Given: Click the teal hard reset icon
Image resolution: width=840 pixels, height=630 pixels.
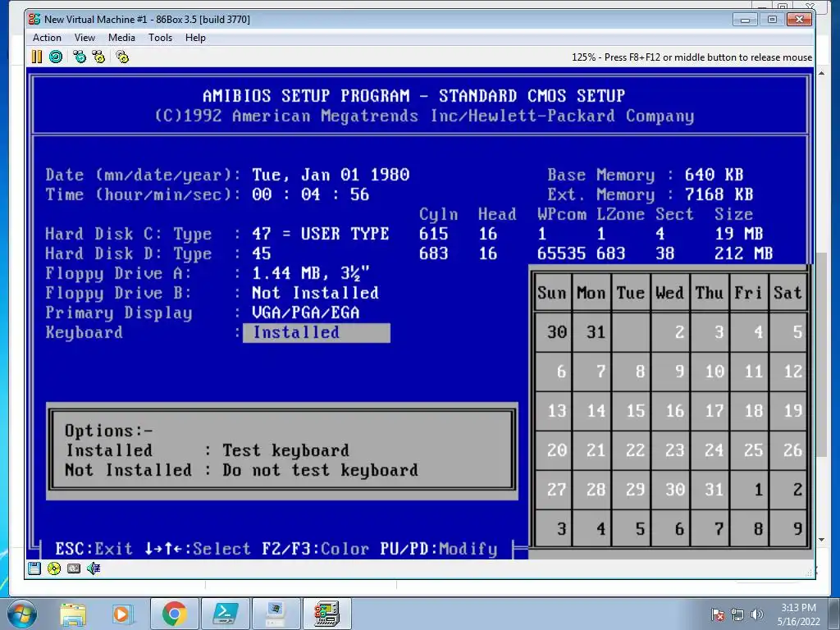Looking at the screenshot, I should pos(56,57).
